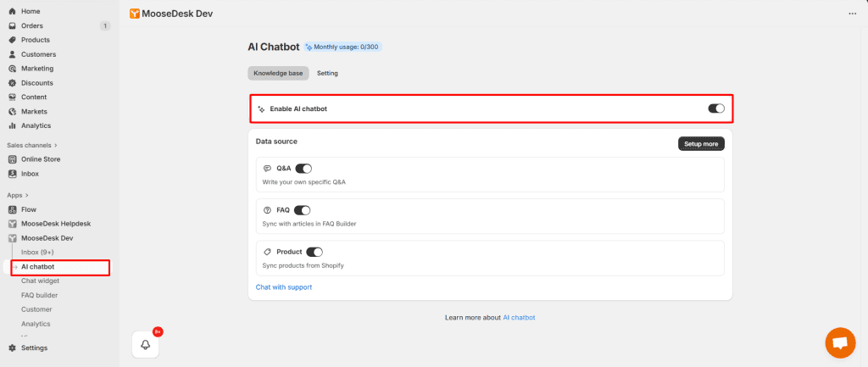Viewport: 868px width, 367px height.
Task: Click the FAQ question mark icon
Action: click(x=267, y=210)
